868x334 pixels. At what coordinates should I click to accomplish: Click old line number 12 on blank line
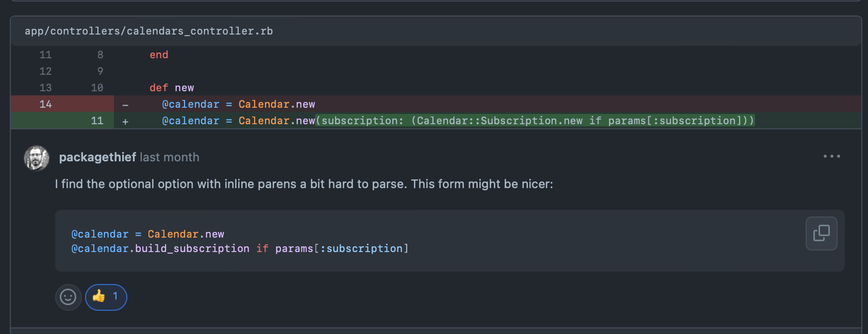45,71
